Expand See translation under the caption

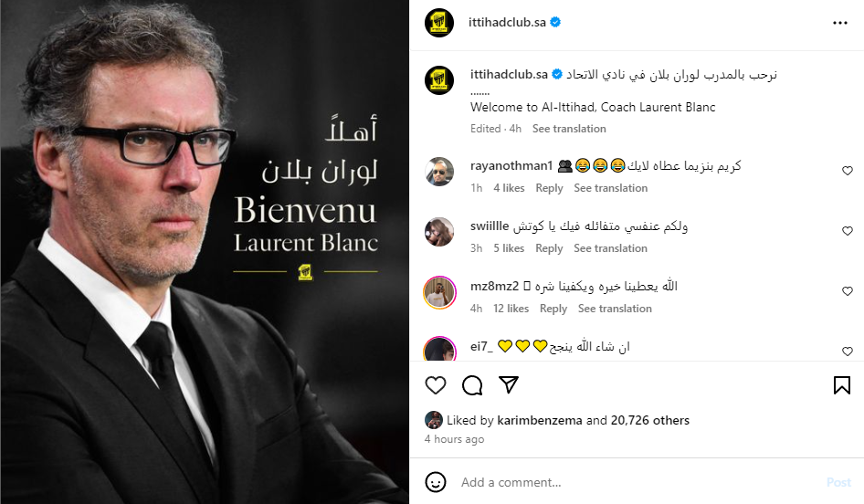click(569, 129)
